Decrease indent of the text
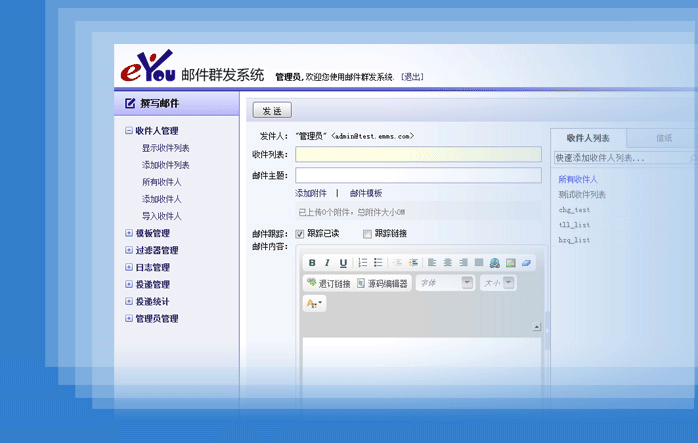Screen dimensions: 698x443 pos(397,263)
